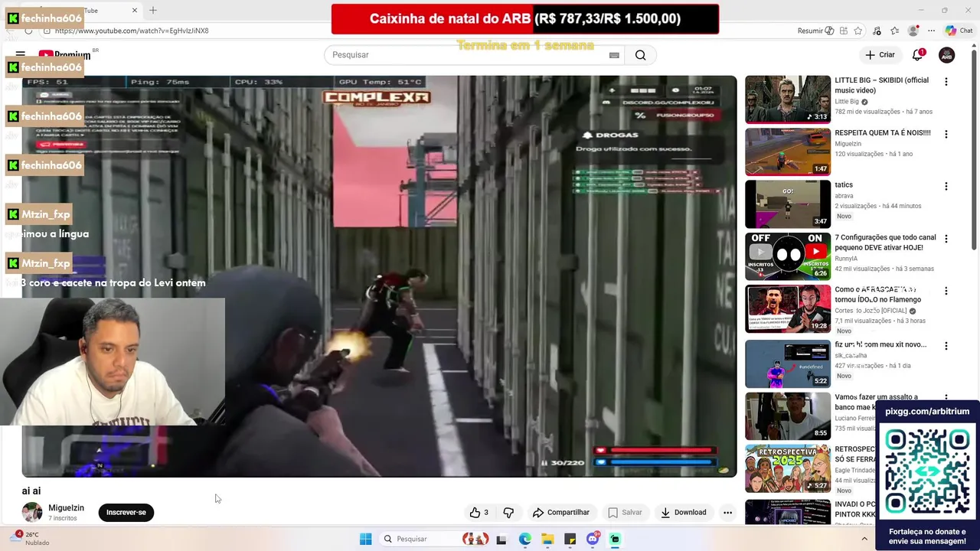Open options for 'Vamos fazer um assalto' video
The width and height of the screenshot is (980, 551).
coord(946,398)
